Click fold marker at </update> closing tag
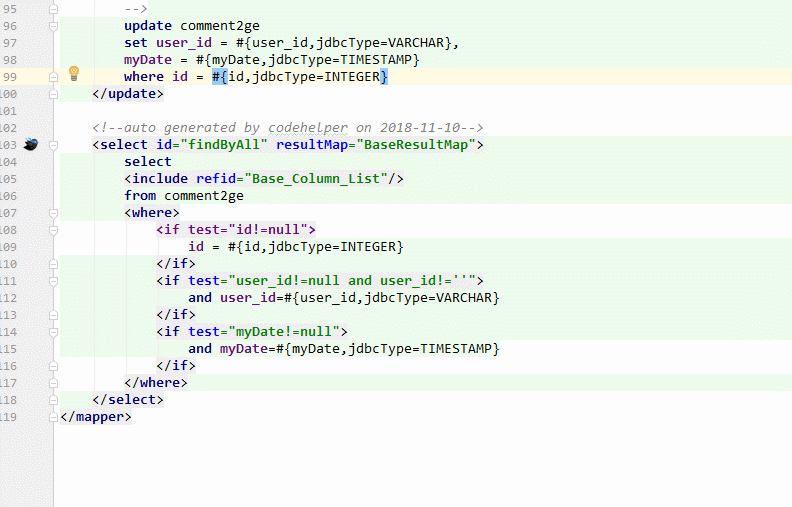Screen dimensions: 792x507 (x=53, y=94)
